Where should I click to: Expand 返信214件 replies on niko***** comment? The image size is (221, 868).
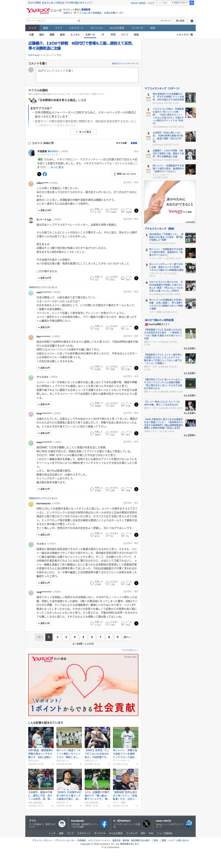(x=44, y=211)
